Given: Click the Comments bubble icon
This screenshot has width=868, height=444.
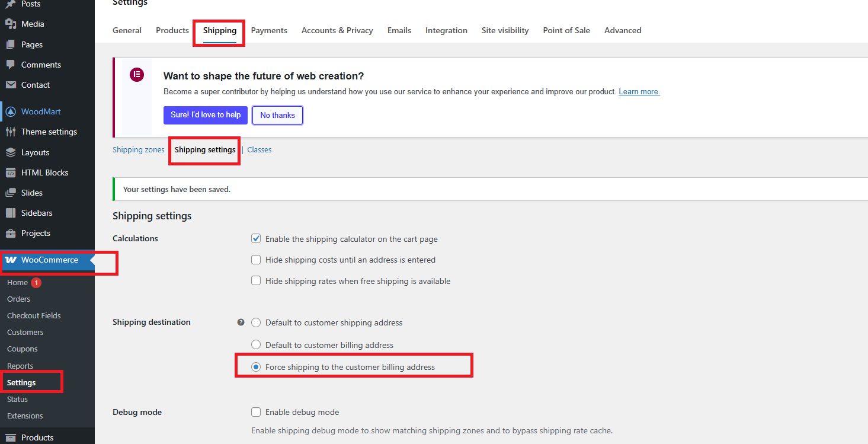Looking at the screenshot, I should (x=11, y=65).
